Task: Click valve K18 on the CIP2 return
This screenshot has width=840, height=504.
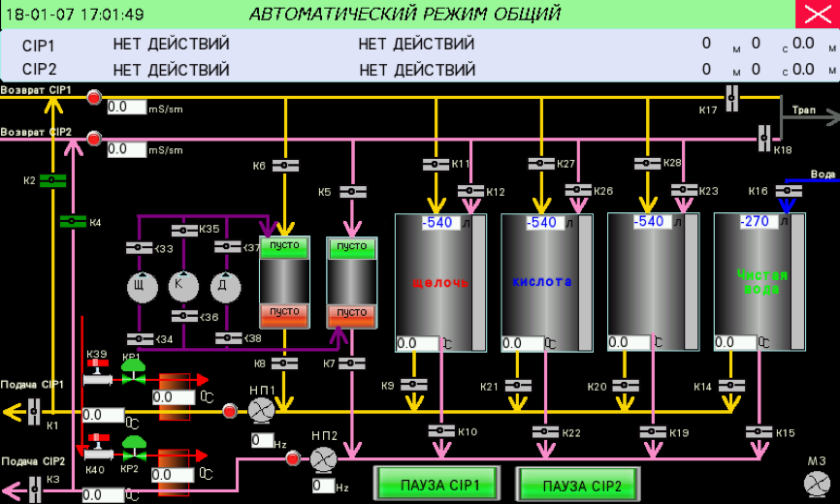Action: pyautogui.click(x=764, y=139)
